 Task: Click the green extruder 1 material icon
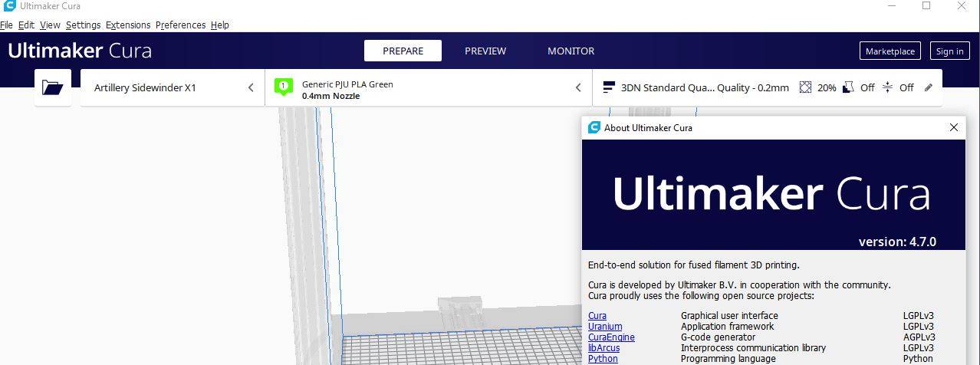tap(283, 87)
